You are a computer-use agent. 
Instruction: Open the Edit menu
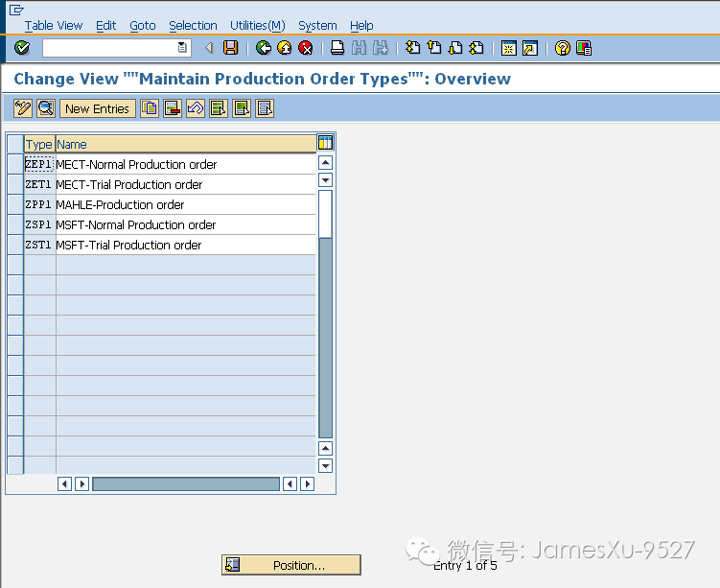105,26
